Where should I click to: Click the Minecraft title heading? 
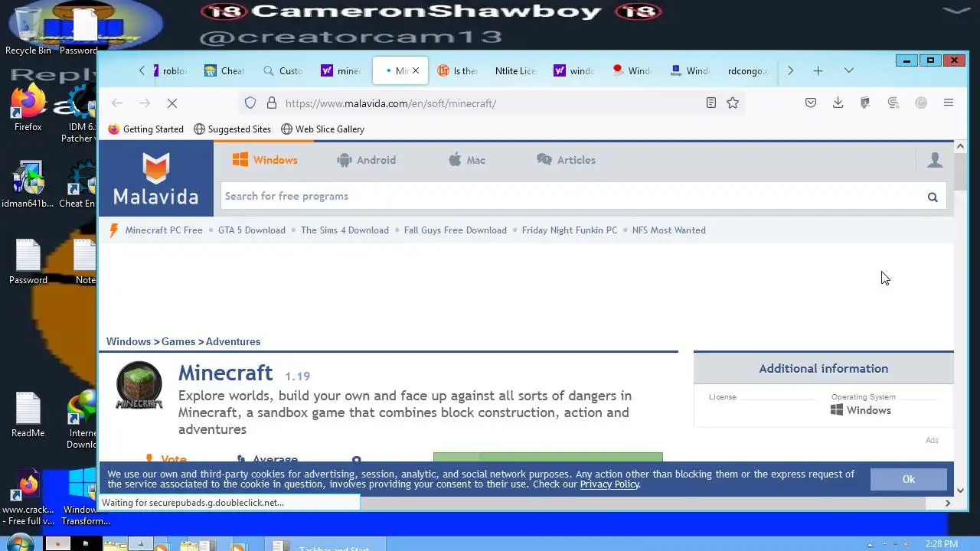[225, 373]
